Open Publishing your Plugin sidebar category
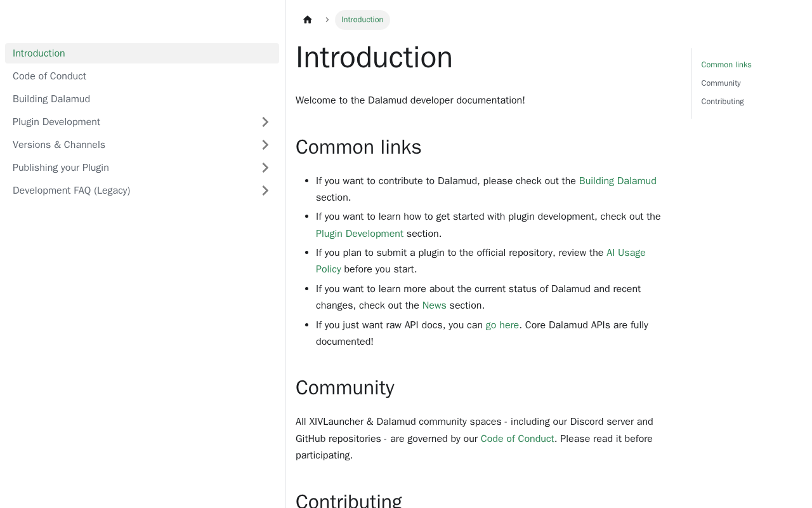 61,168
